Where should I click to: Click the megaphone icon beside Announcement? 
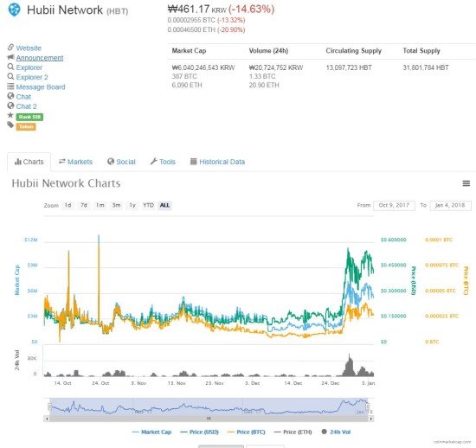click(x=10, y=57)
